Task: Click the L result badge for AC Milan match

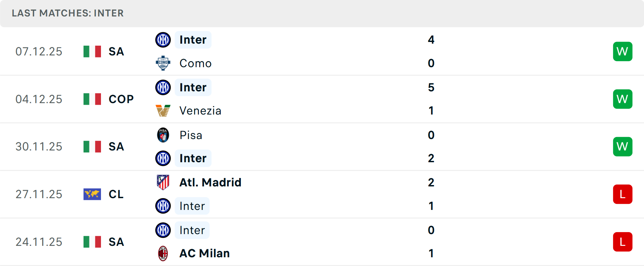Action: tap(623, 242)
